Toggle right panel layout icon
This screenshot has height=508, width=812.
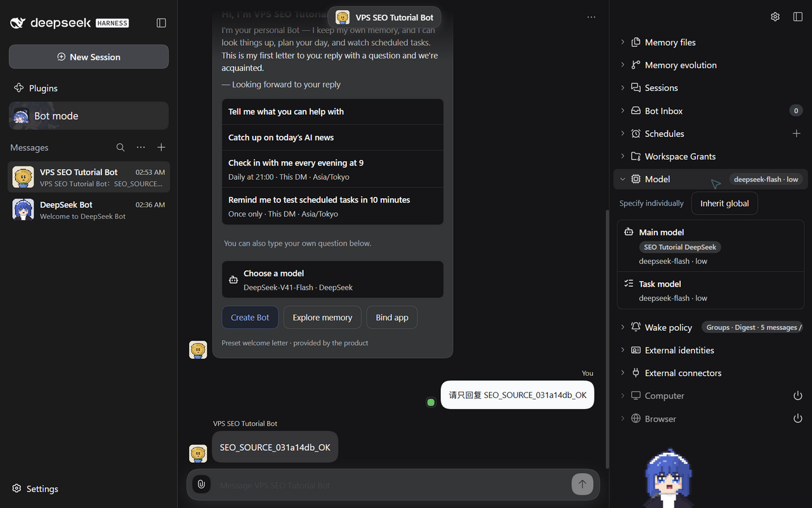(798, 17)
